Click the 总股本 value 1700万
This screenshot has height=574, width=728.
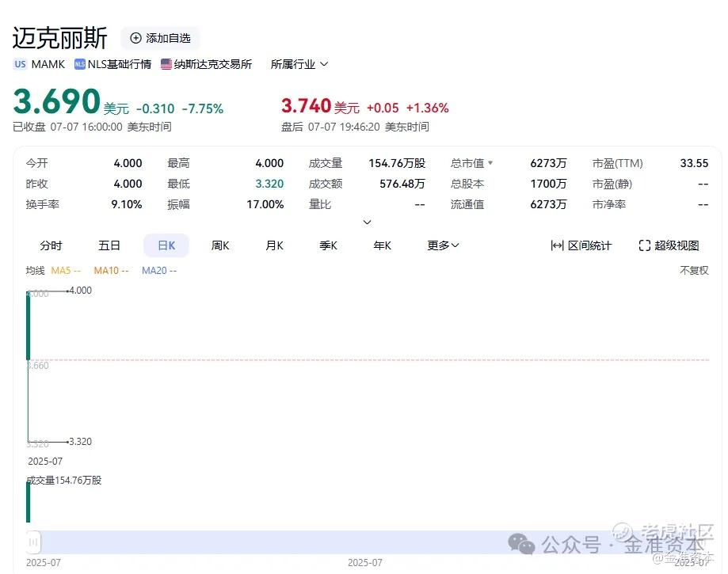pos(548,184)
